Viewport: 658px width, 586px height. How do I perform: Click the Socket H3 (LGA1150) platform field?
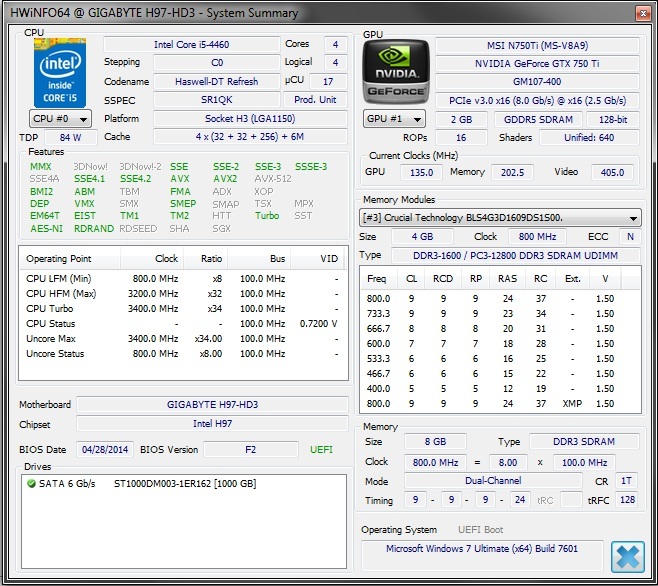click(250, 118)
